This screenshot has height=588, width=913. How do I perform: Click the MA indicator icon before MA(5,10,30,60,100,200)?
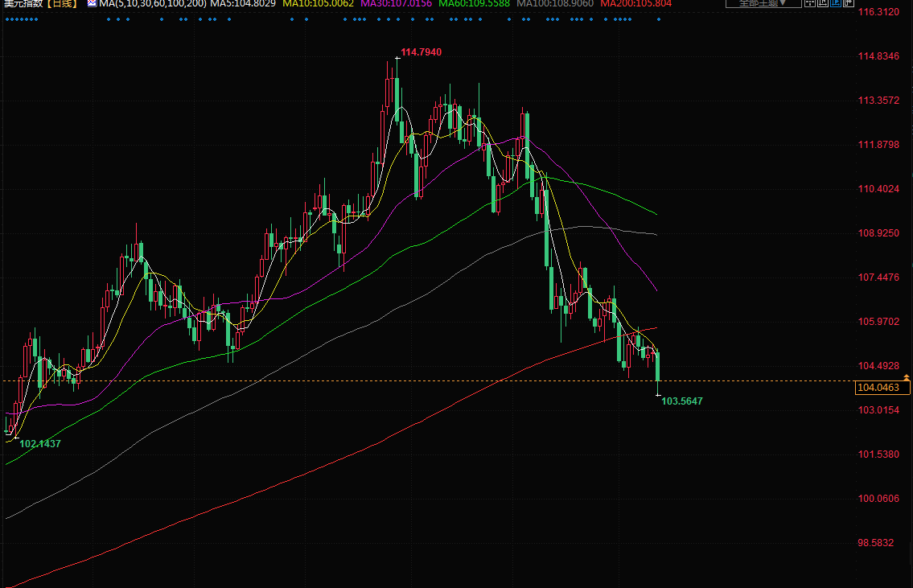(91, 4)
